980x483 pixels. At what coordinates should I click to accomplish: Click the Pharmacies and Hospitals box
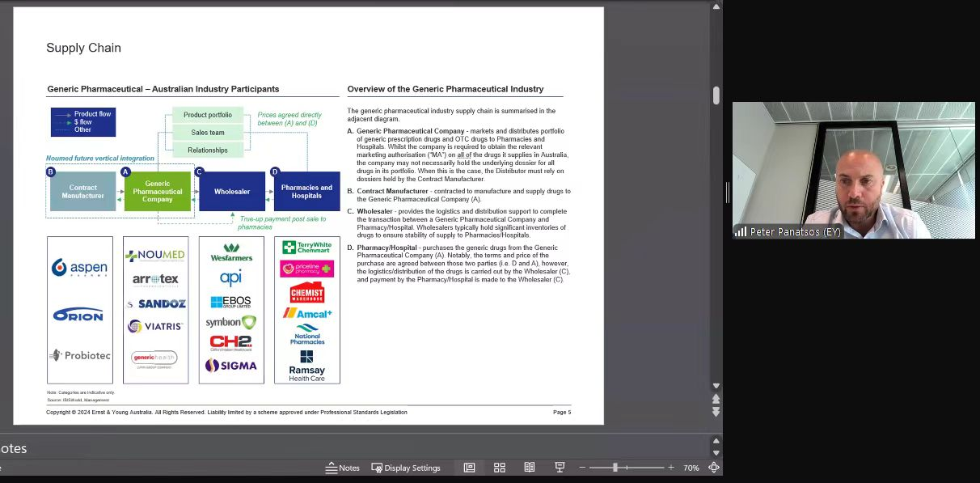306,192
